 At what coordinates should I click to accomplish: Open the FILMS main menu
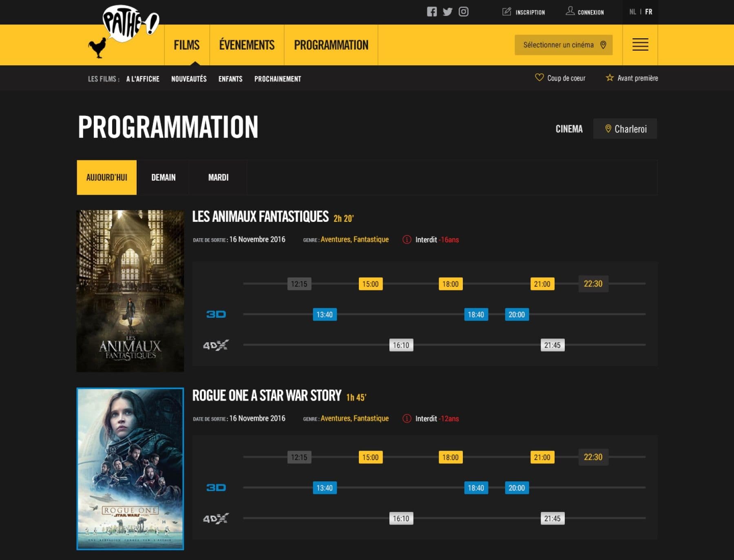[x=186, y=45]
